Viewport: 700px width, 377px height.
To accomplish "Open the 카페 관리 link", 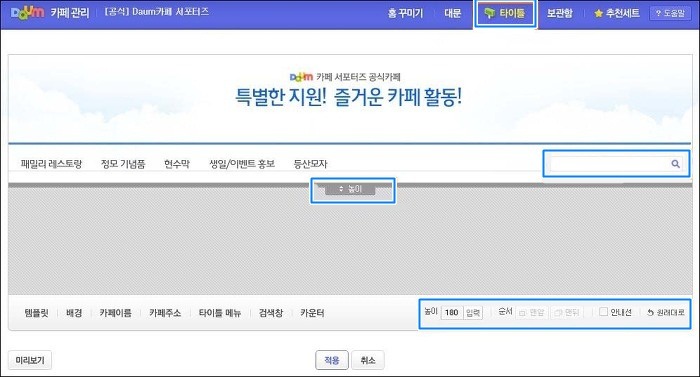I will pyautogui.click(x=70, y=13).
